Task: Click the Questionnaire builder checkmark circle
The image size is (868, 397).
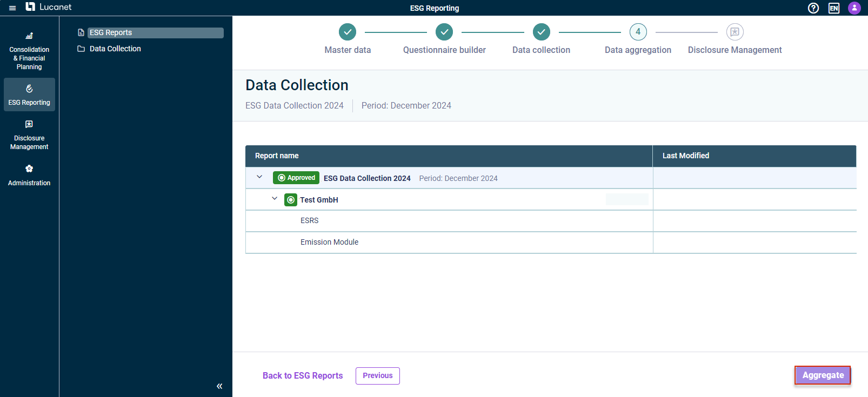Action: click(x=444, y=32)
